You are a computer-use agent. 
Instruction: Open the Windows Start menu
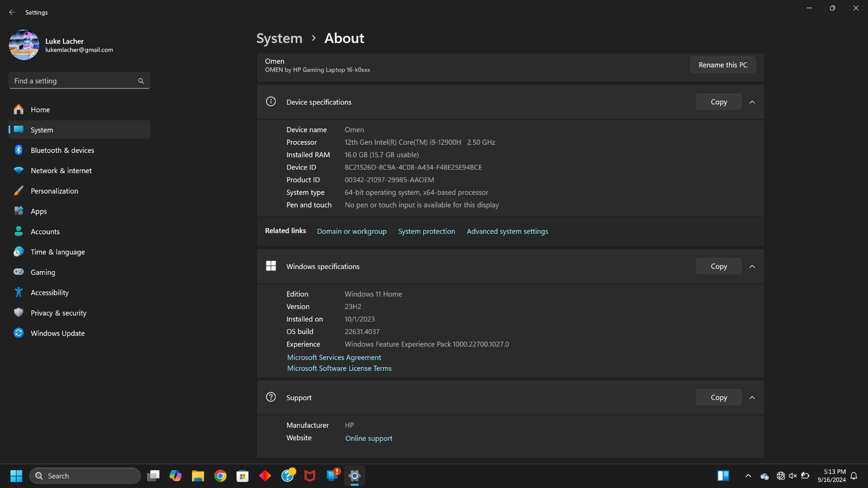(16, 476)
